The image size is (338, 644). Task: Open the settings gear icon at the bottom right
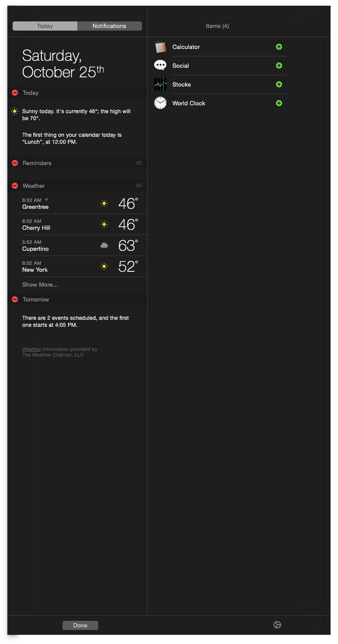tap(277, 625)
